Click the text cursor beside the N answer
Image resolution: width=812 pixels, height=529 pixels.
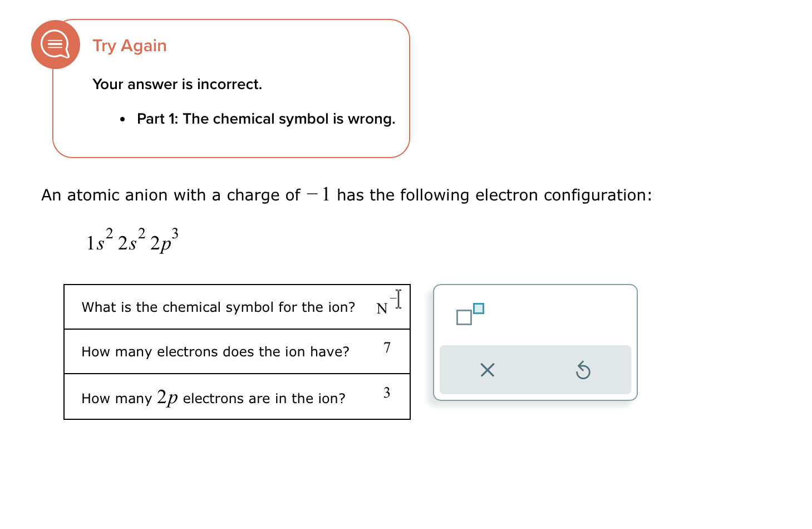(x=397, y=299)
